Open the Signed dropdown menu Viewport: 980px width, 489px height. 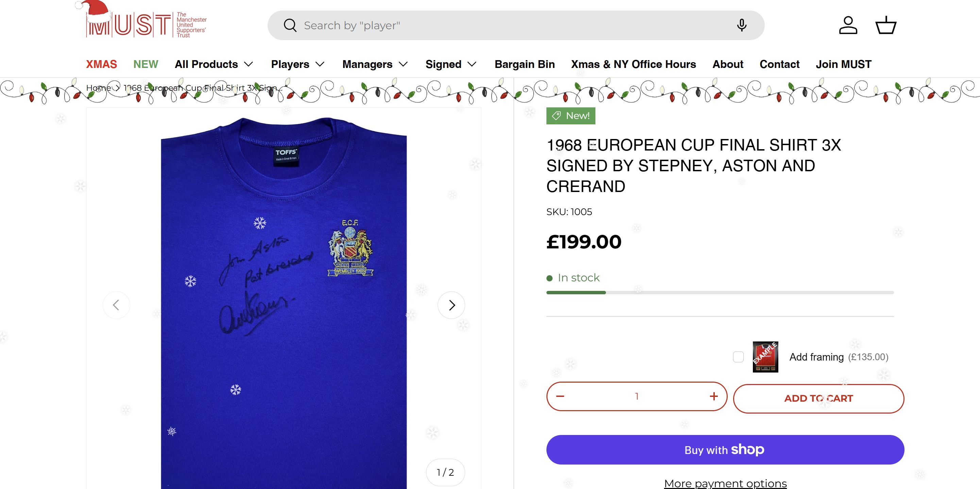pos(451,64)
